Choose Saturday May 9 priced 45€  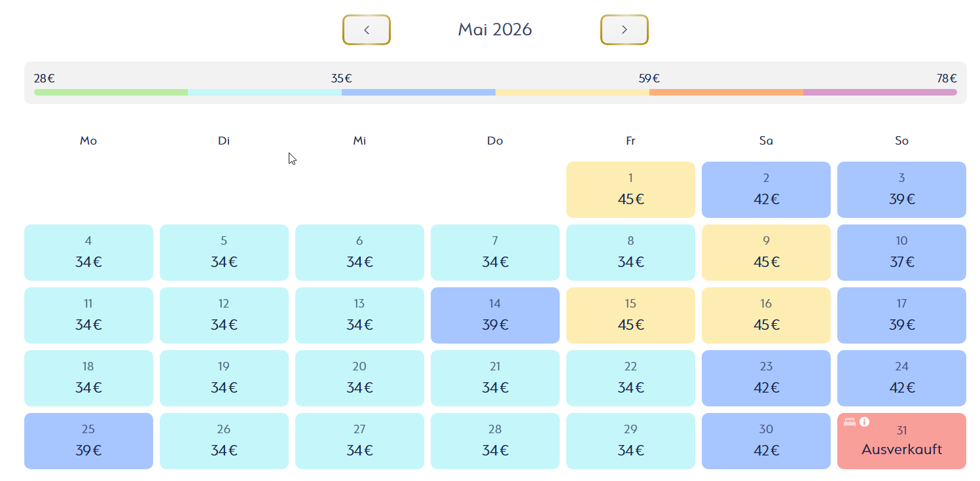(x=765, y=253)
